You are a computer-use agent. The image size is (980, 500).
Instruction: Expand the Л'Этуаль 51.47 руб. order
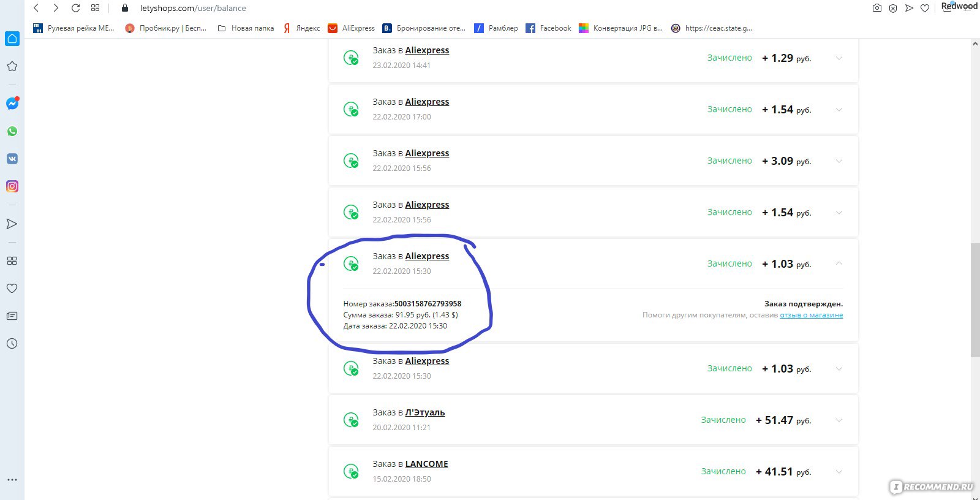[839, 420]
